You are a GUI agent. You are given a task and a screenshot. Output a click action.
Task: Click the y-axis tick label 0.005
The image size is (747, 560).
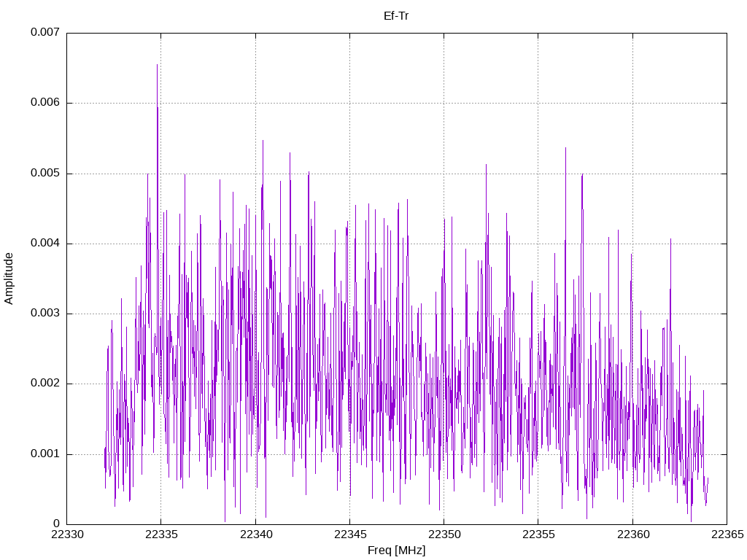pyautogui.click(x=45, y=174)
